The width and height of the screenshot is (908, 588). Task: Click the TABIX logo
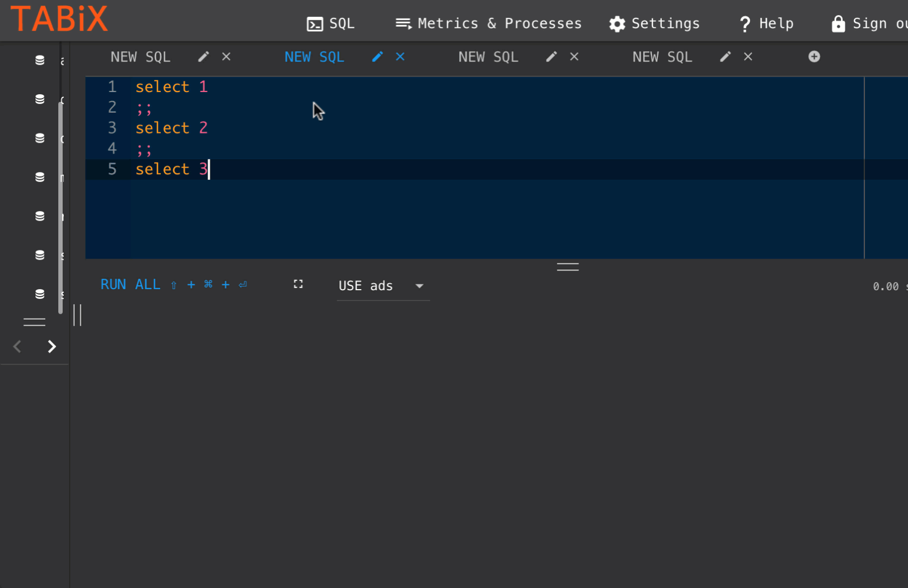58,18
